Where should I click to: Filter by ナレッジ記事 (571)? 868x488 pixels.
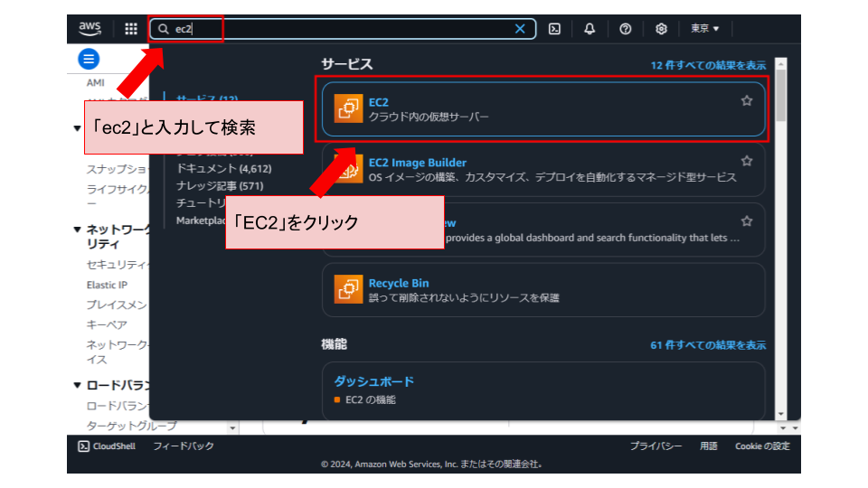[x=220, y=186]
